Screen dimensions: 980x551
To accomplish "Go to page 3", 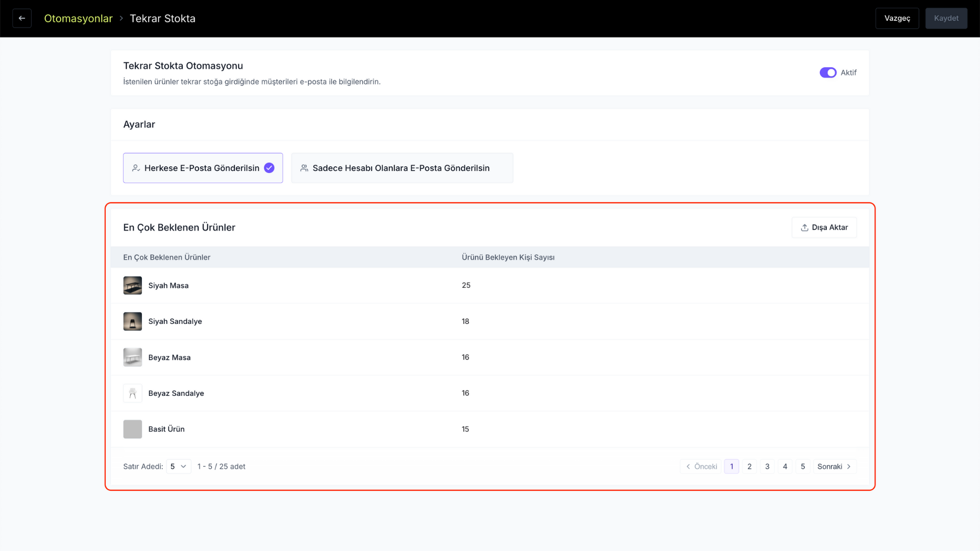I will coord(767,466).
